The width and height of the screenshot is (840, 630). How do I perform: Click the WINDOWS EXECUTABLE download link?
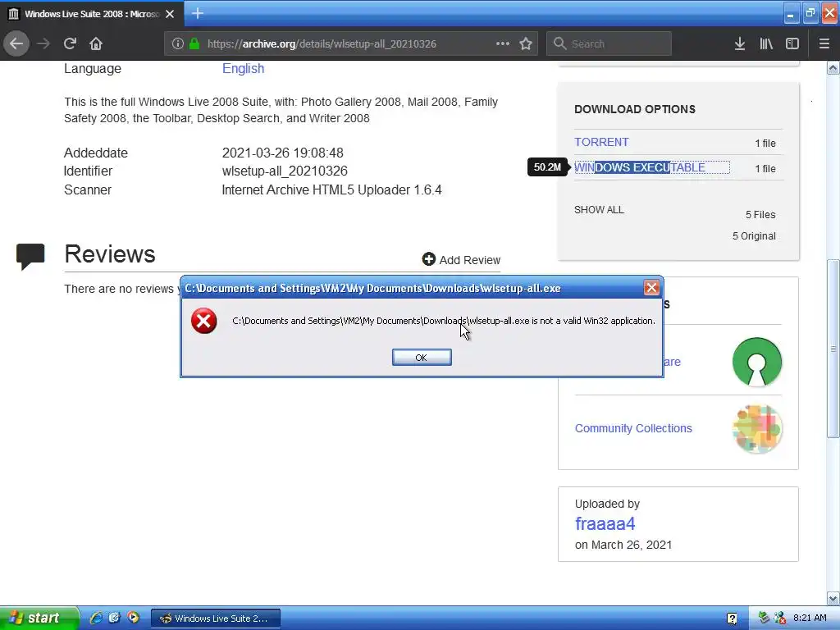(640, 167)
